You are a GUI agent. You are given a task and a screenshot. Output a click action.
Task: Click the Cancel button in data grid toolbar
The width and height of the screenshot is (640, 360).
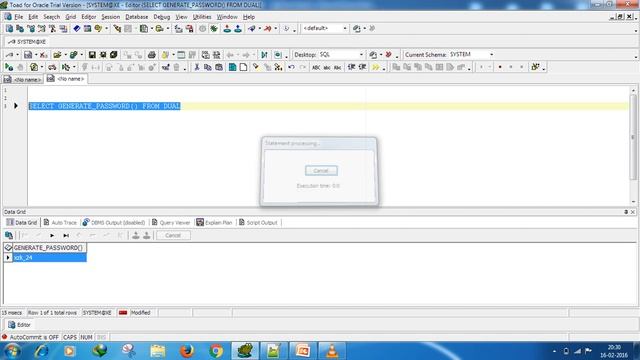click(x=173, y=236)
